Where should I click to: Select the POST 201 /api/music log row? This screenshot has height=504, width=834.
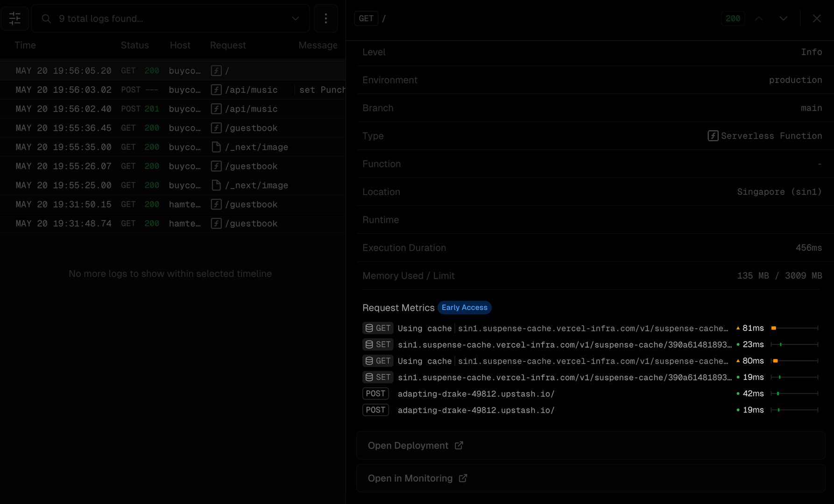tap(172, 109)
